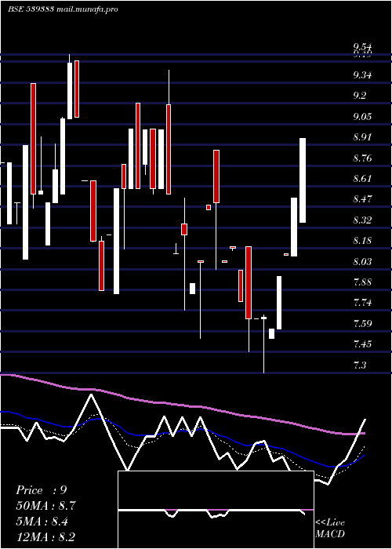Select the 8.61 price level label

click(362, 179)
